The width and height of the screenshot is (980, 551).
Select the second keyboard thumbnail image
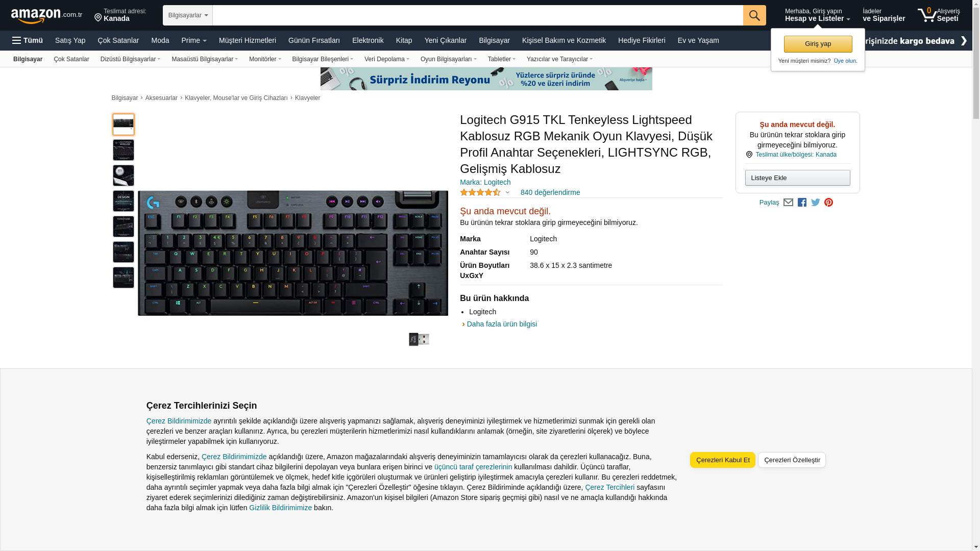click(x=124, y=150)
